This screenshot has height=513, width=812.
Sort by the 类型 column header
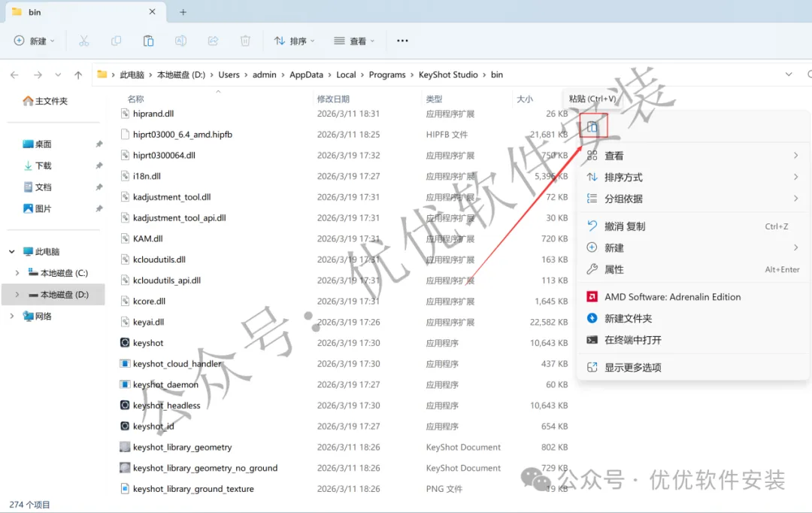[434, 99]
